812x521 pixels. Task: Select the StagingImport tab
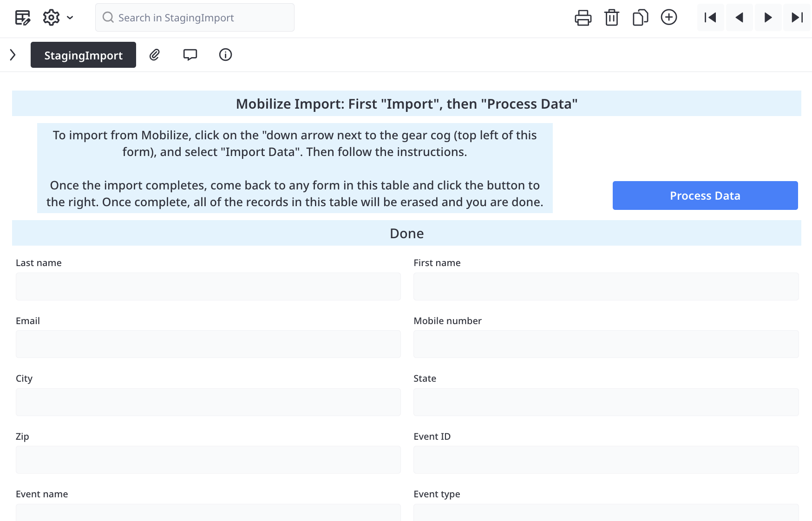pyautogui.click(x=83, y=55)
